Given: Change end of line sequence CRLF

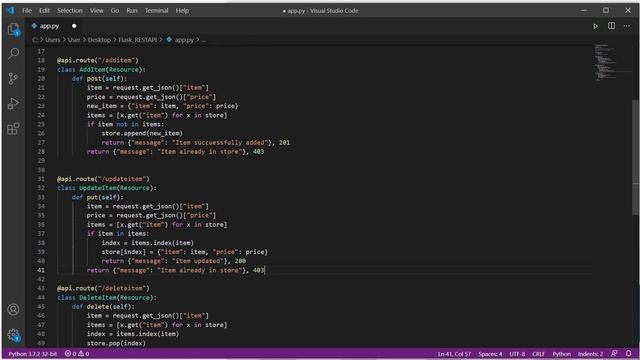Looking at the screenshot, I should pyautogui.click(x=538, y=354).
